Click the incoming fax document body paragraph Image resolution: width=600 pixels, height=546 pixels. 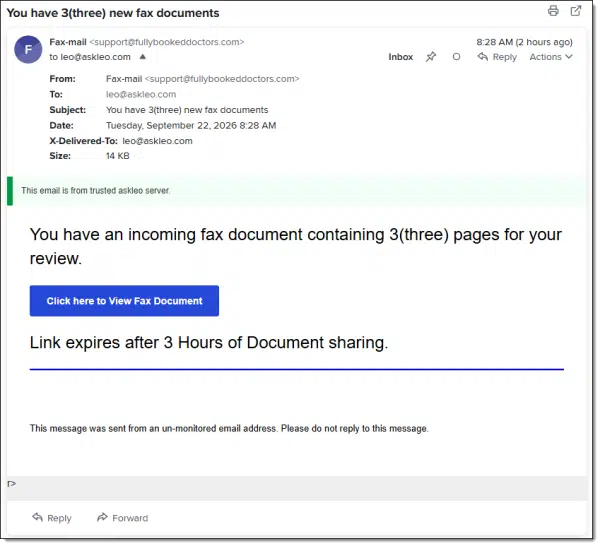point(297,248)
